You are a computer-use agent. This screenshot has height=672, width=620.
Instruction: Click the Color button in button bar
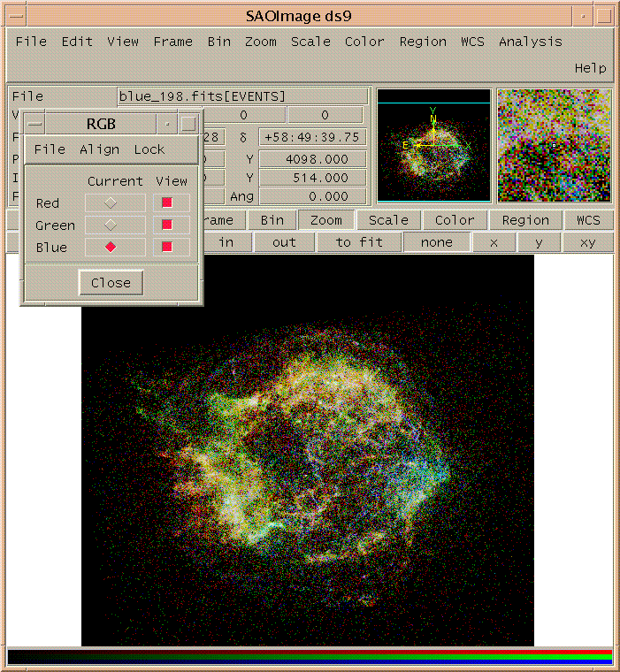point(455,220)
